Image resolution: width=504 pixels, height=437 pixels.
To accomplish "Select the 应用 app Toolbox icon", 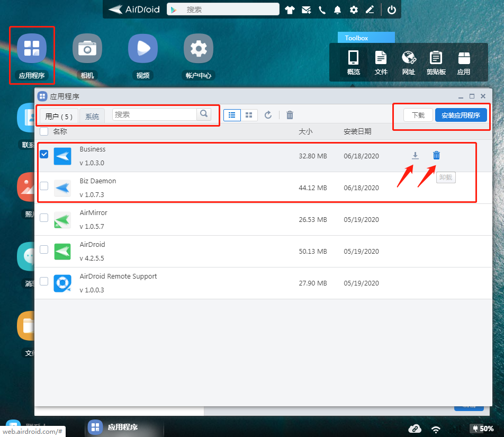I will 464,63.
